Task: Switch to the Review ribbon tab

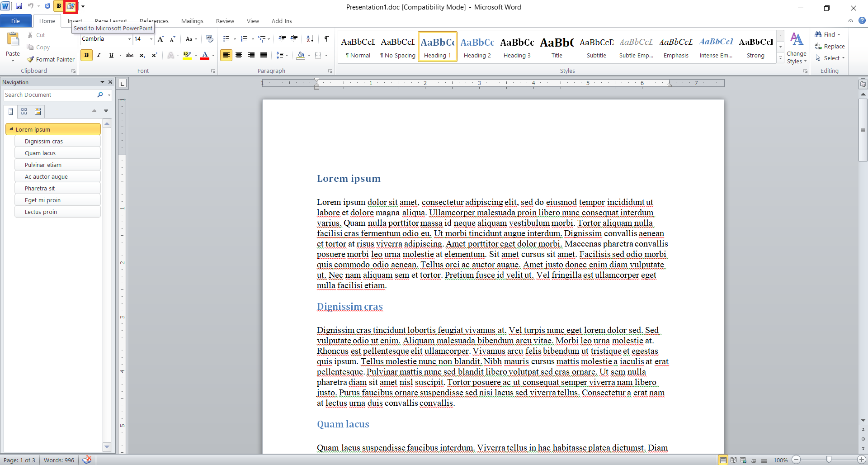Action: click(225, 21)
